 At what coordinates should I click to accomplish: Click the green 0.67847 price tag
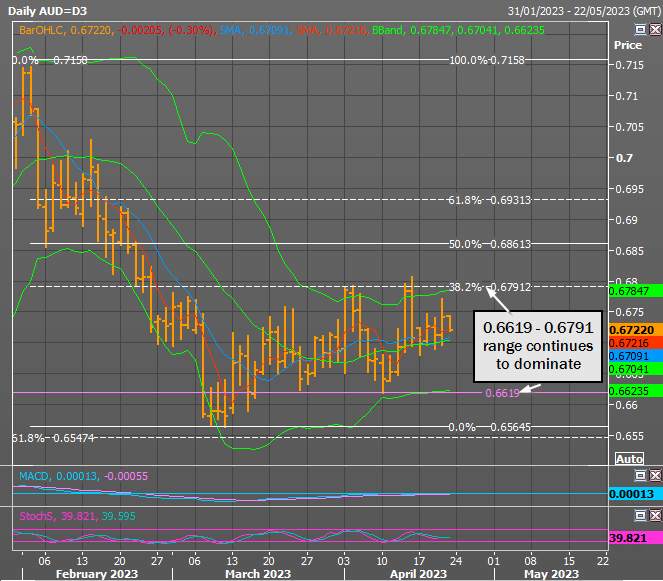pos(636,290)
